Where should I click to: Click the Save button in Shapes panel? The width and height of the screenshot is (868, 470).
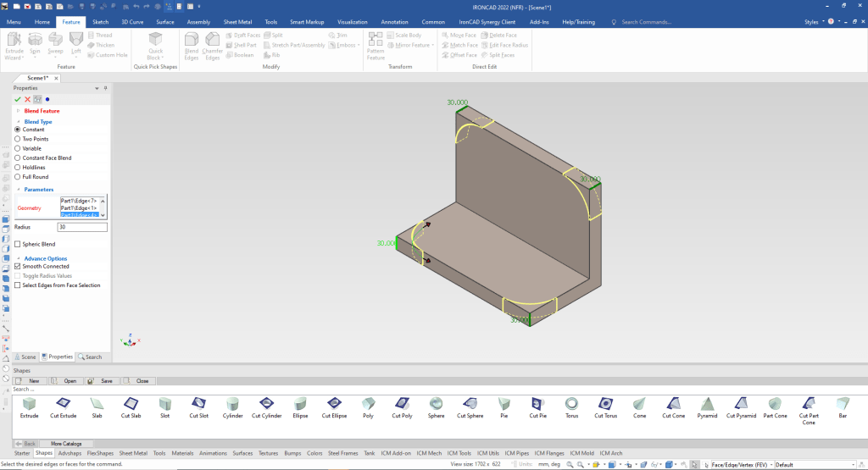103,381
